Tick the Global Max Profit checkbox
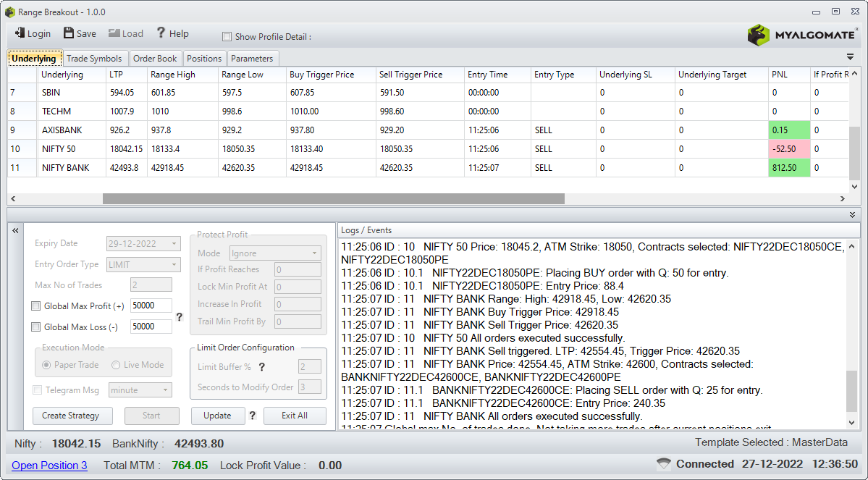Viewport: 868px width, 480px height. (x=36, y=306)
